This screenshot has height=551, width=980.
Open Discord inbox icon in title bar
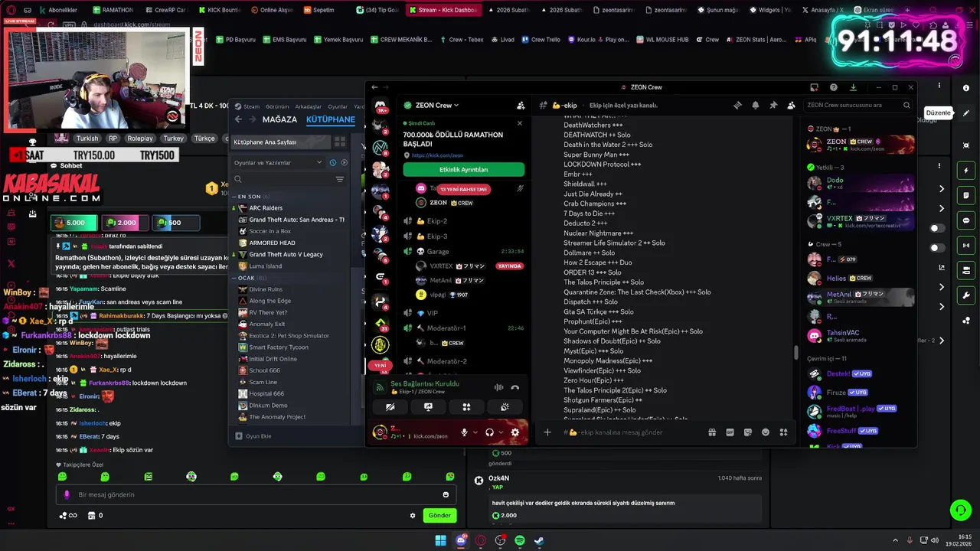[814, 87]
